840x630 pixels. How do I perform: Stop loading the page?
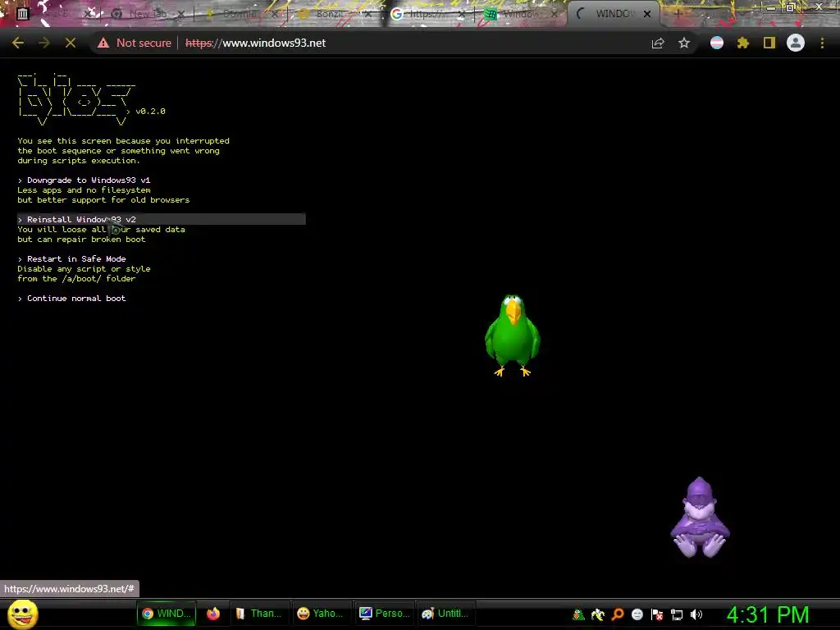tap(71, 43)
